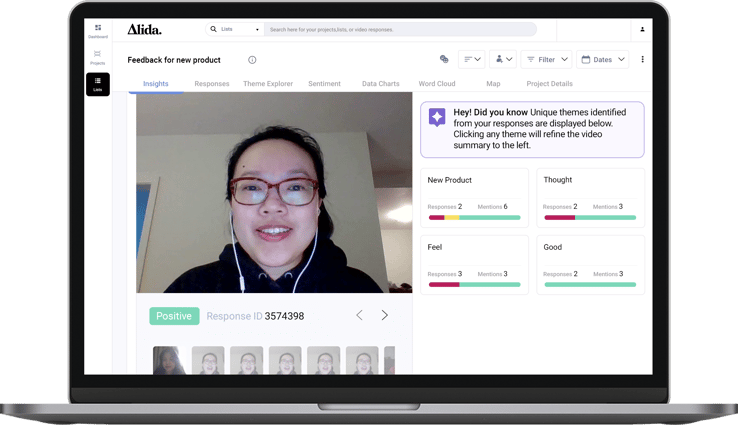Go to the previous video response arrow

[x=360, y=315]
